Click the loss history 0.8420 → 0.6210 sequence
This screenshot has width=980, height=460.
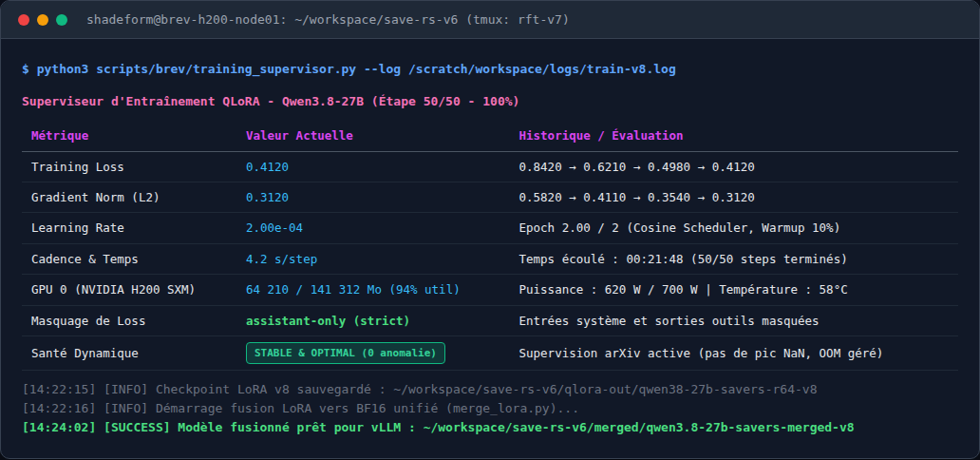click(x=637, y=167)
